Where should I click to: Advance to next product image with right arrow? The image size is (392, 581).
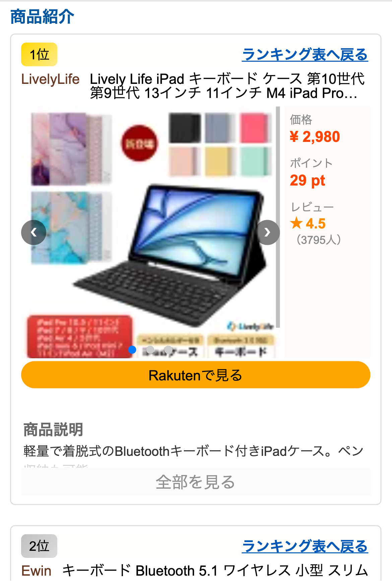pyautogui.click(x=267, y=232)
